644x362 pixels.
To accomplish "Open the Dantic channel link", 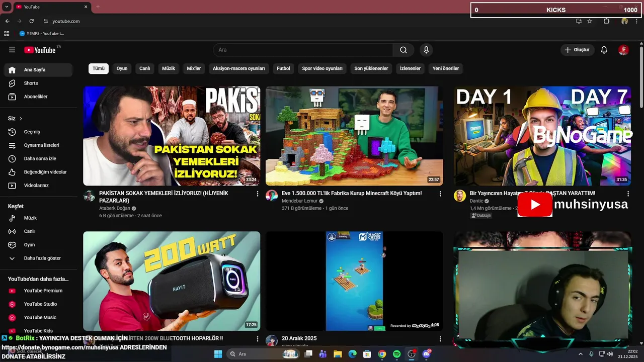I will coord(476,201).
